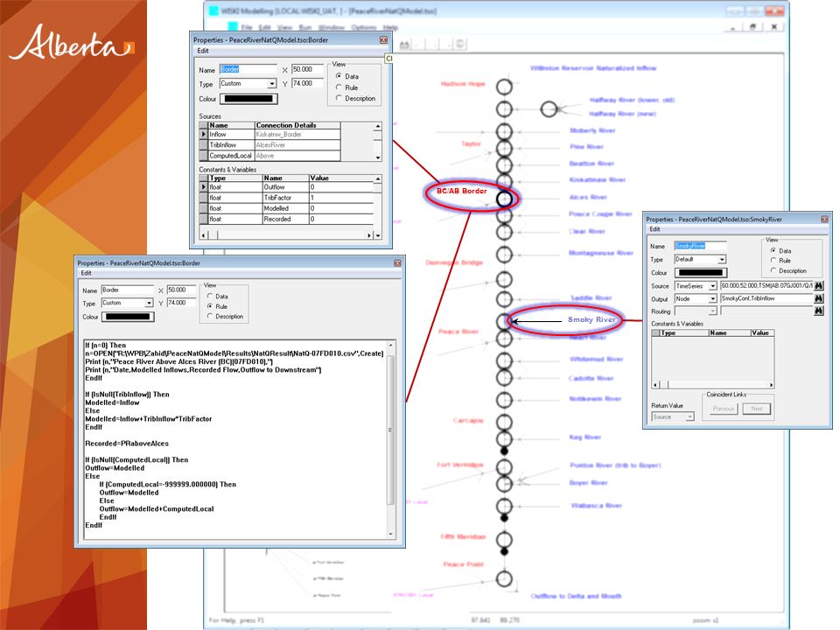This screenshot has height=630, width=840.
Task: Select the BC/AB Border node circle
Action: (504, 199)
